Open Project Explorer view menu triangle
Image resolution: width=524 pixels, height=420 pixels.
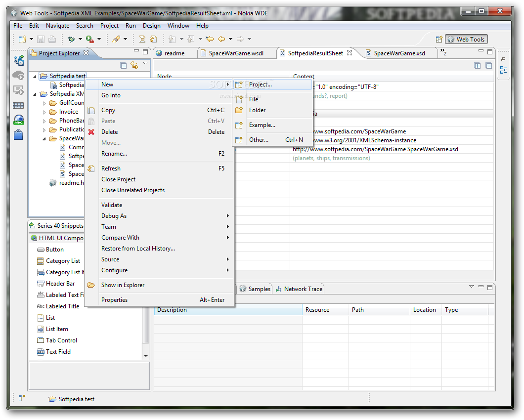click(145, 63)
